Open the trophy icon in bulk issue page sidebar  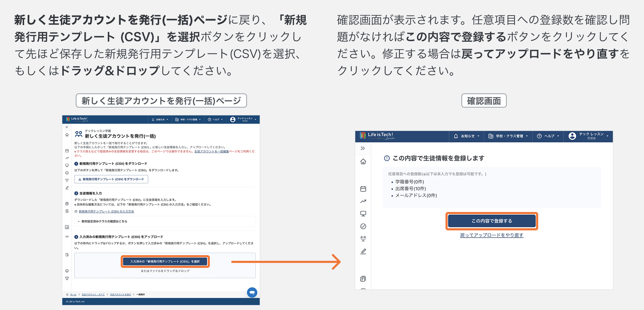click(67, 278)
